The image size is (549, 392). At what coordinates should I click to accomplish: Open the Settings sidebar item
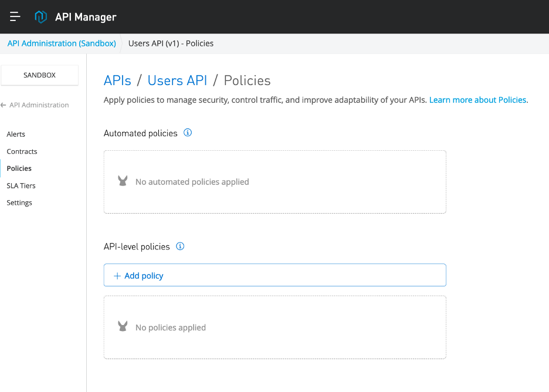pyautogui.click(x=19, y=203)
